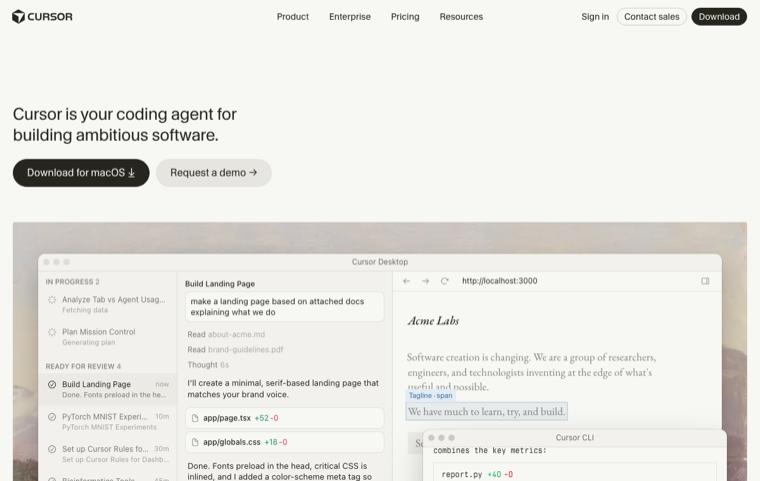Screen dimensions: 760x481
Task: Click the spinner icon beside Plan Mission Control
Action: tap(52, 332)
